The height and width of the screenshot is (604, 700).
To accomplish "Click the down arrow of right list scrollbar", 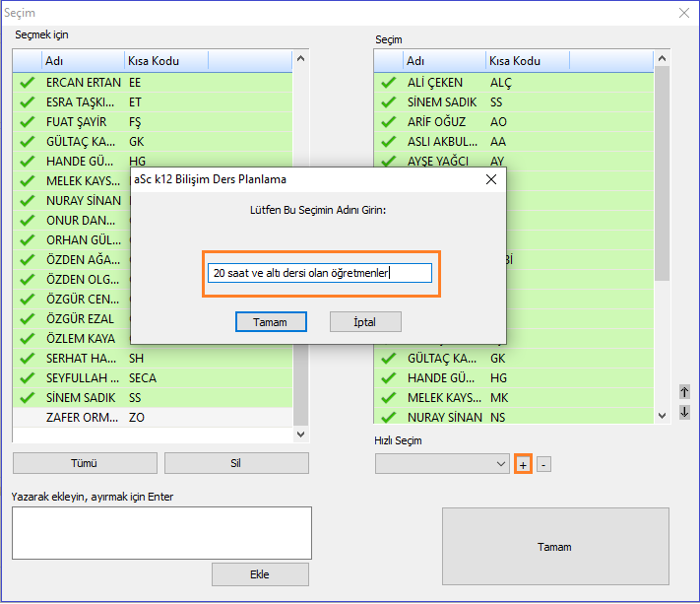I will point(662,416).
